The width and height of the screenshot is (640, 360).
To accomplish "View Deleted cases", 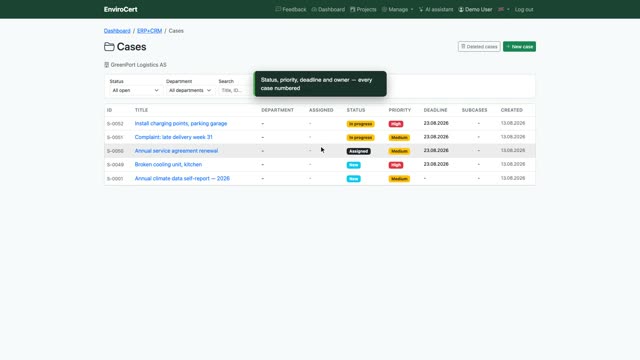I will [x=479, y=47].
